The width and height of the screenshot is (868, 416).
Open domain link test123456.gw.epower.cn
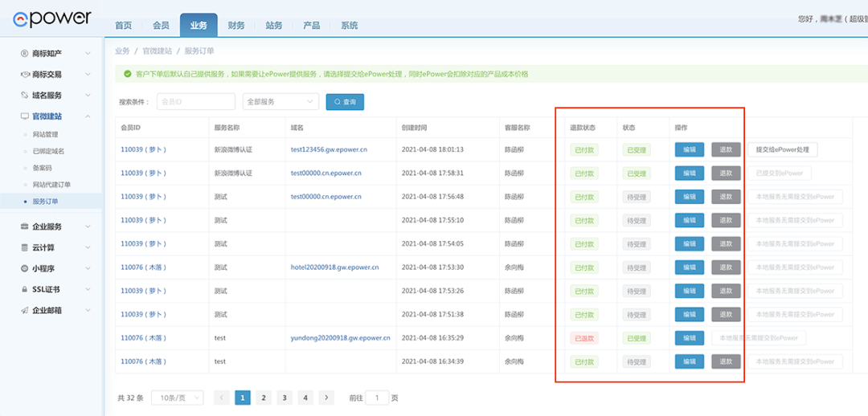tap(329, 150)
